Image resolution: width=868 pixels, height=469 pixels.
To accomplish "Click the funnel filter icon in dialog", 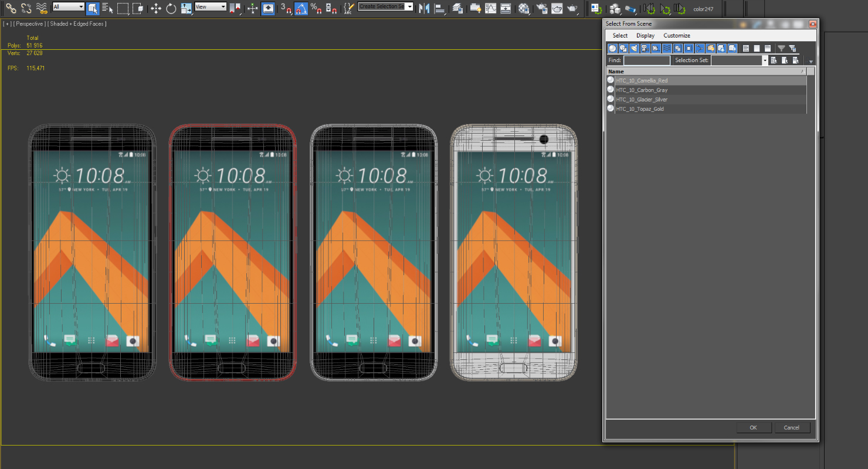I will pos(781,48).
